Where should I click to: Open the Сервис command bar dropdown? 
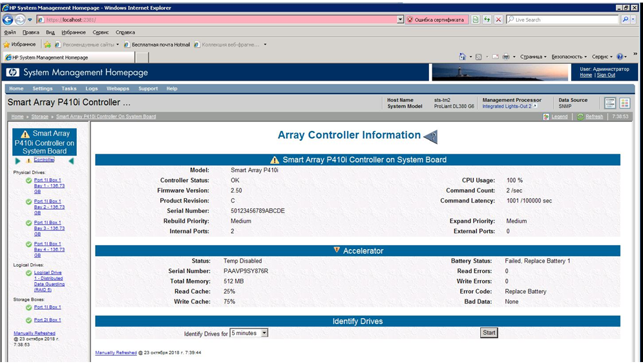[602, 57]
